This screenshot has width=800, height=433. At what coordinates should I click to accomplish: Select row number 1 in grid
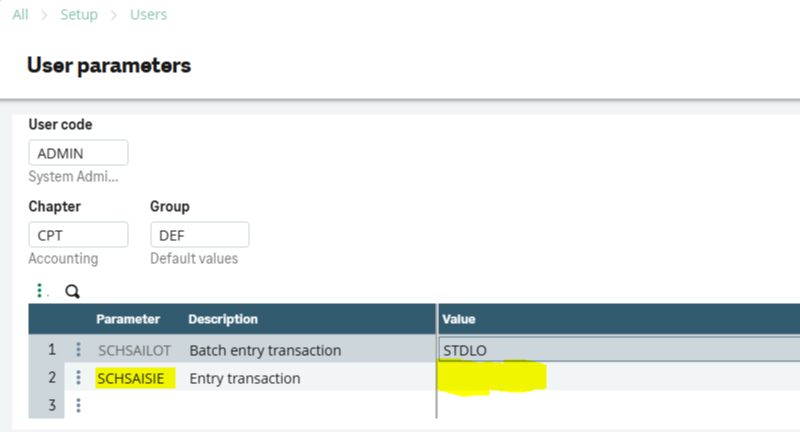(x=49, y=350)
